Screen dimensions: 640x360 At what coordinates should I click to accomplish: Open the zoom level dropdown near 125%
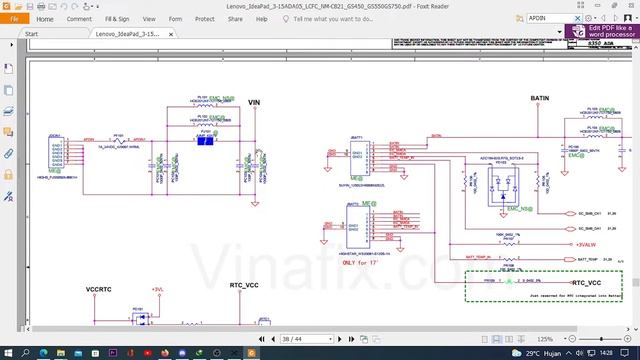(x=565, y=339)
